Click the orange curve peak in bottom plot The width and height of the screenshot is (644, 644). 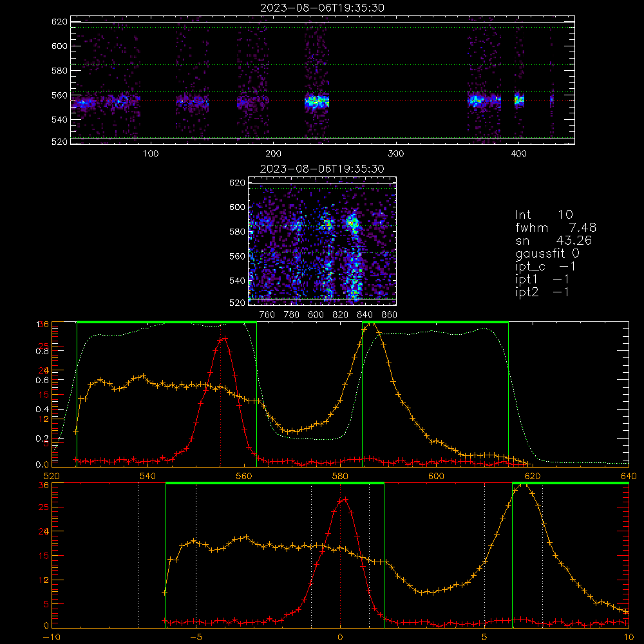click(x=522, y=485)
